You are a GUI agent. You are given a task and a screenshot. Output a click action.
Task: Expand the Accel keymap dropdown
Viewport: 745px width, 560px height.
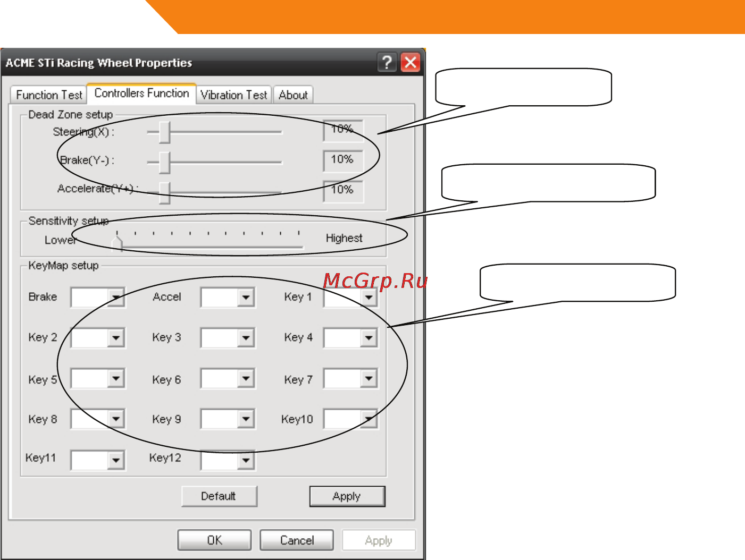click(x=245, y=297)
